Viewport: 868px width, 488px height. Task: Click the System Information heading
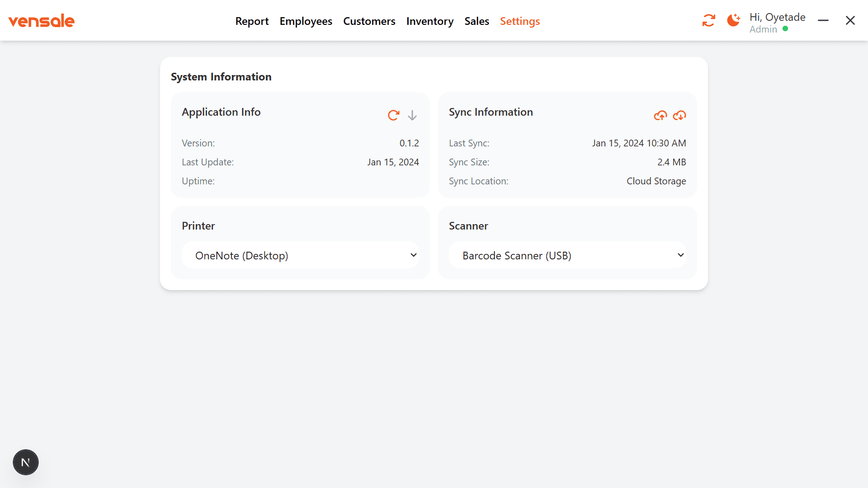[221, 77]
